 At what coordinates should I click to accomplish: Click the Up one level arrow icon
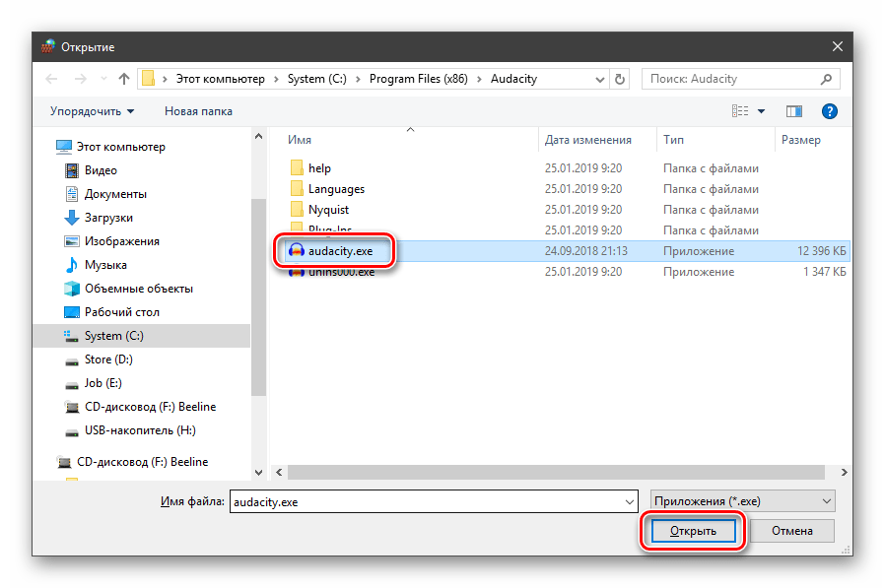(x=124, y=79)
